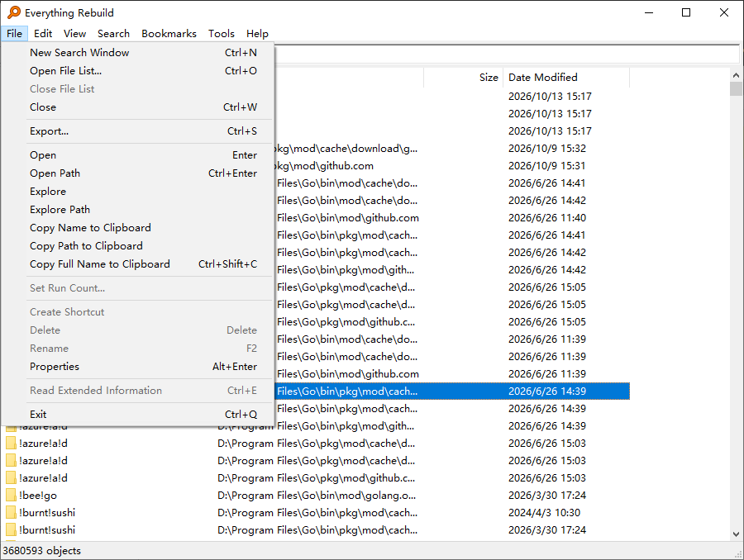Image resolution: width=744 pixels, height=560 pixels.
Task: Choose Copy Full Name to Clipboard
Action: (138, 264)
